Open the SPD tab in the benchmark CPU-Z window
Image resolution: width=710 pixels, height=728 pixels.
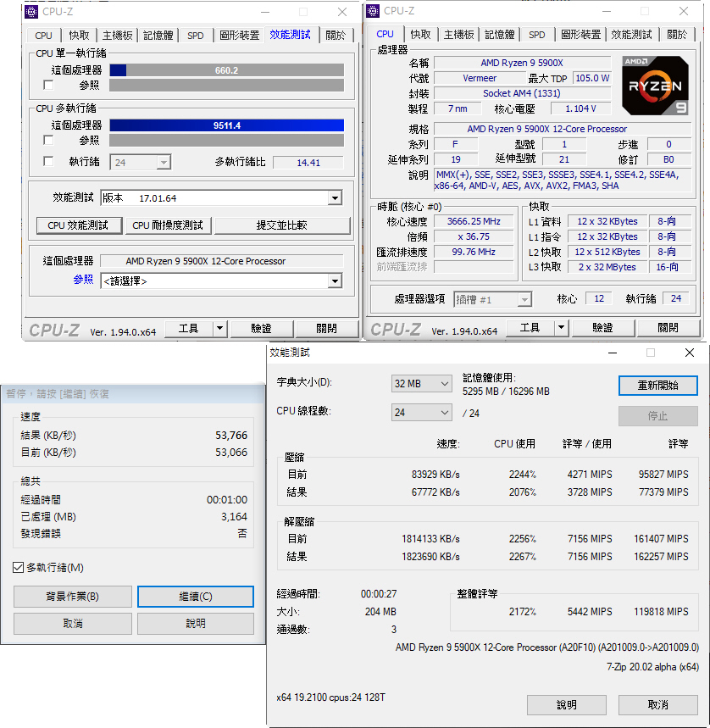point(196,36)
